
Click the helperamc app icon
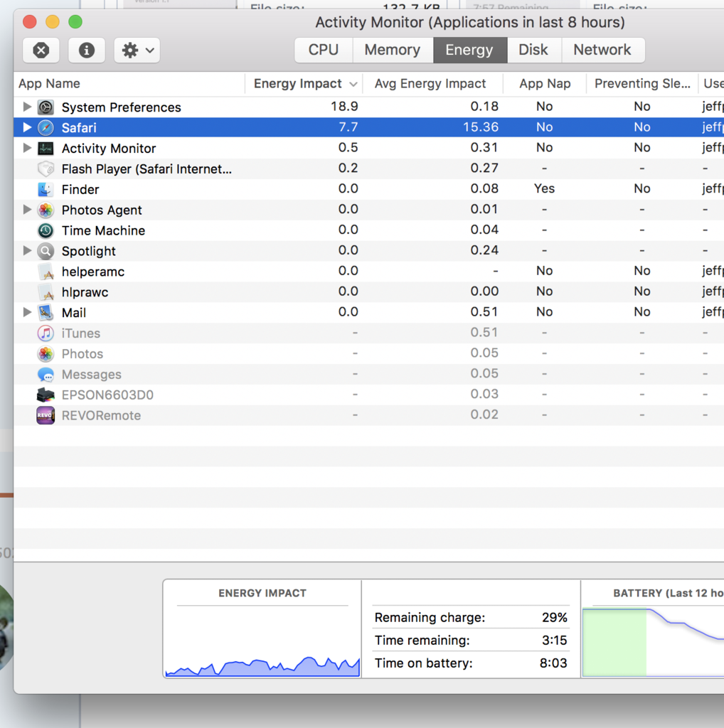pyautogui.click(x=46, y=271)
